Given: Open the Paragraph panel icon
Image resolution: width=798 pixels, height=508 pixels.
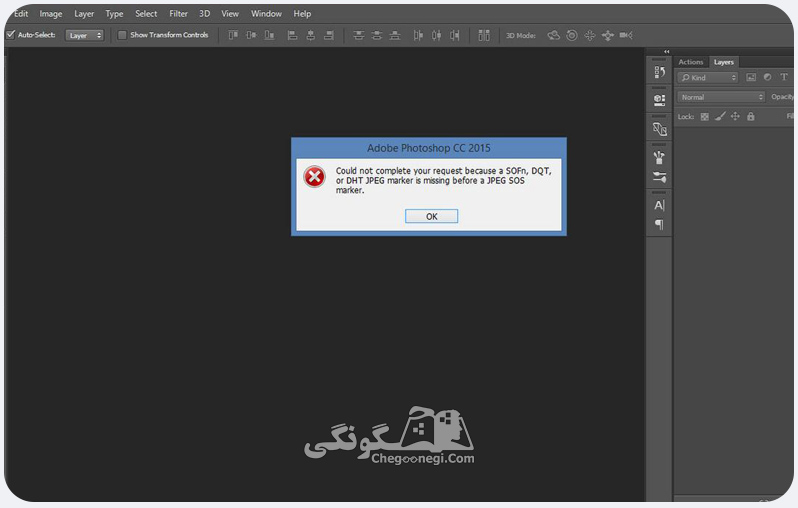Looking at the screenshot, I should [660, 224].
